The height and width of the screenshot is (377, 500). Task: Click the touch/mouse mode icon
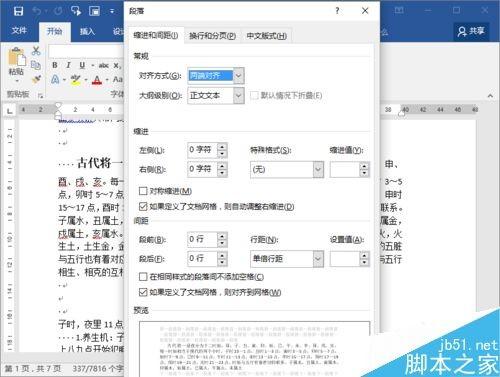click(x=76, y=11)
